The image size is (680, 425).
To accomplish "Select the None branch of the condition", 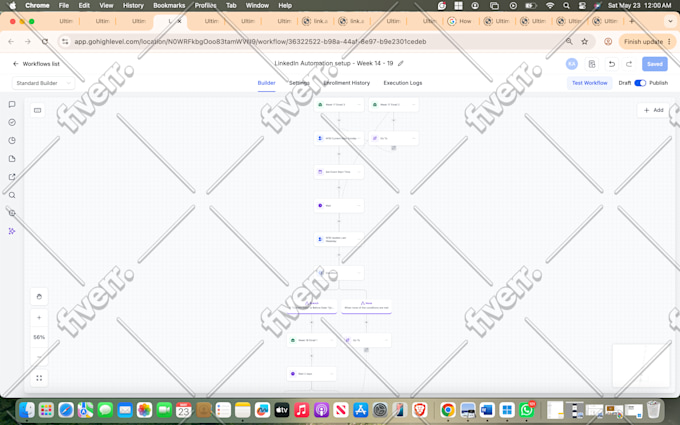I will 366,306.
